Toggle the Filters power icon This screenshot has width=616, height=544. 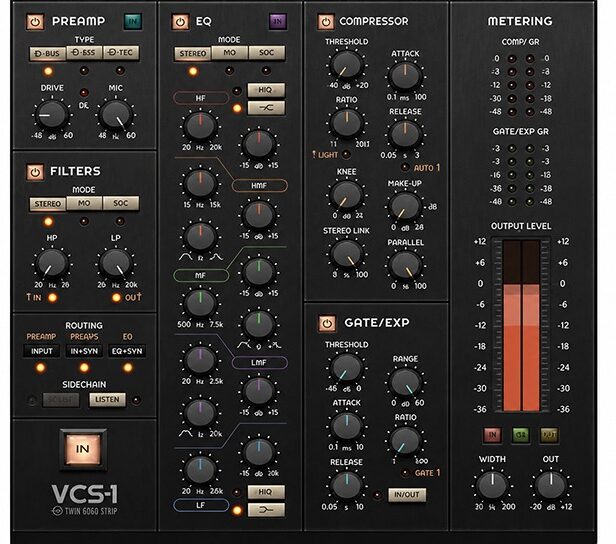(35, 172)
